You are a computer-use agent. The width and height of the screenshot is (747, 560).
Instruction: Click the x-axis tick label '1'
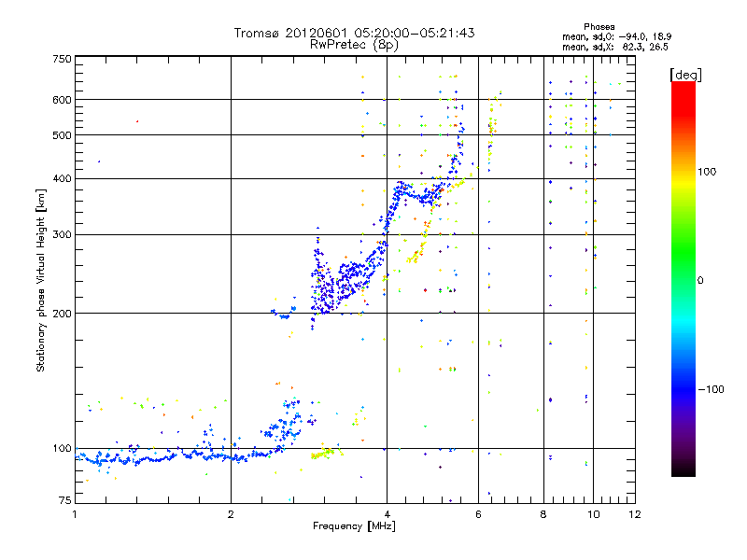point(75,514)
